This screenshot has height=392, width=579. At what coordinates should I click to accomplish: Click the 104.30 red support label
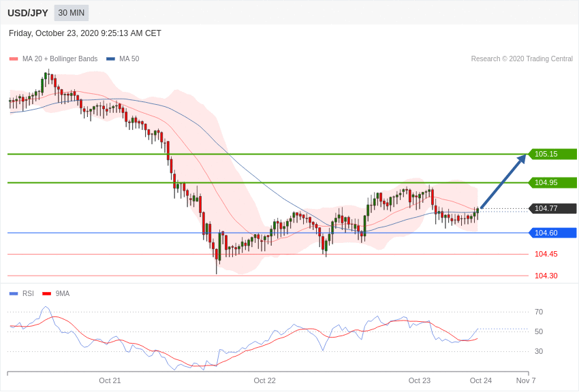[546, 276]
